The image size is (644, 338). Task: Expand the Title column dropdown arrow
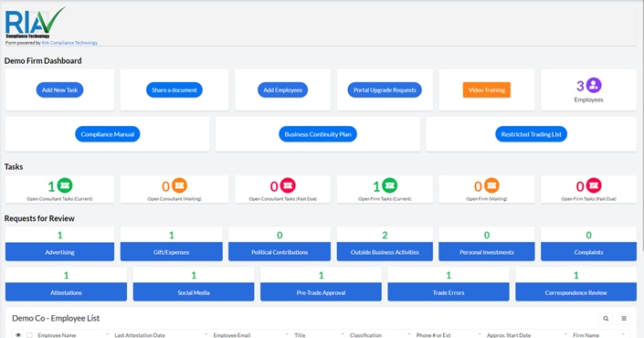(x=343, y=334)
